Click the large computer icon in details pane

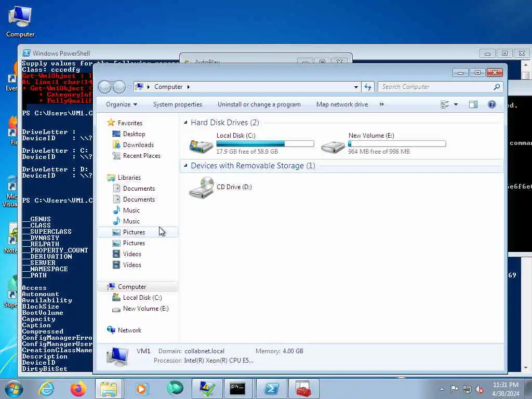117,357
